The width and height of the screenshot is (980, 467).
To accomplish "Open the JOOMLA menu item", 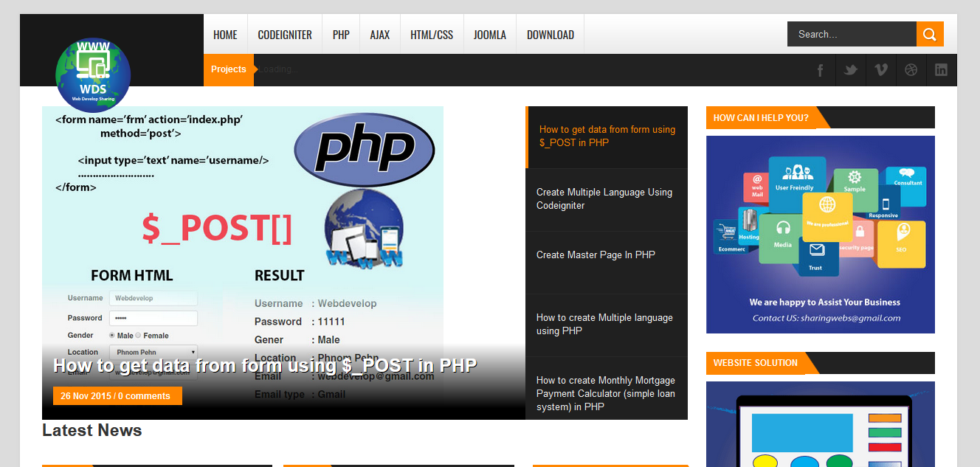I will click(x=490, y=35).
